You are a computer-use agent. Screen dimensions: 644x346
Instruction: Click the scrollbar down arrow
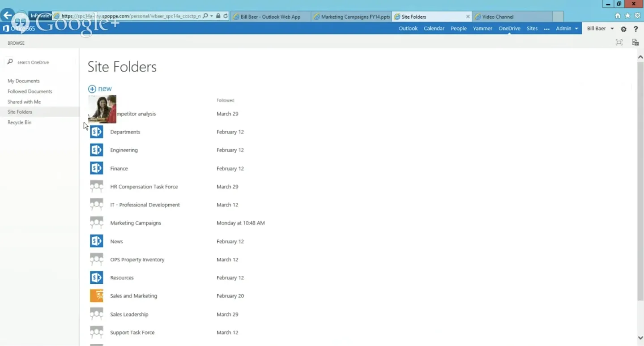(x=640, y=338)
